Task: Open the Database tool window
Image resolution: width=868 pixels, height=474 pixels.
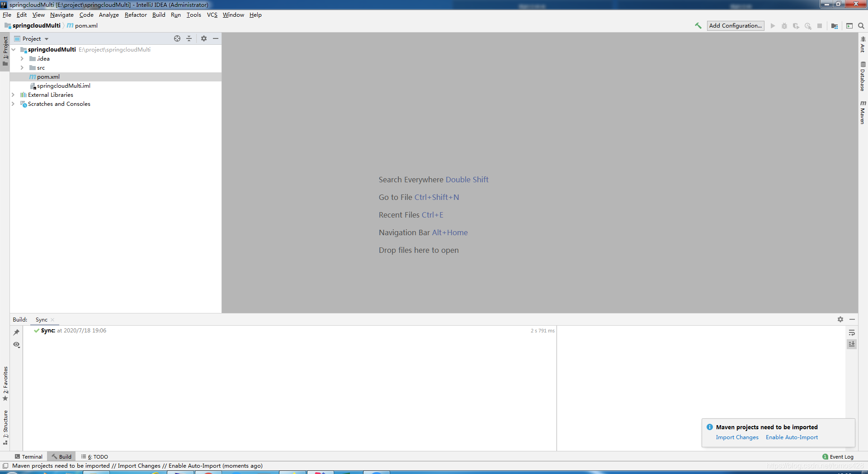Action: [863, 76]
